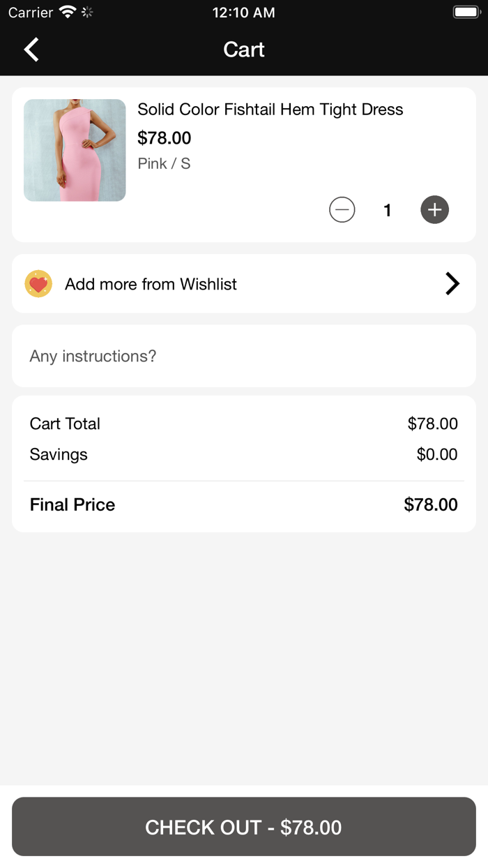Decrease quantity with the minus button
488x868 pixels.
[x=342, y=210]
